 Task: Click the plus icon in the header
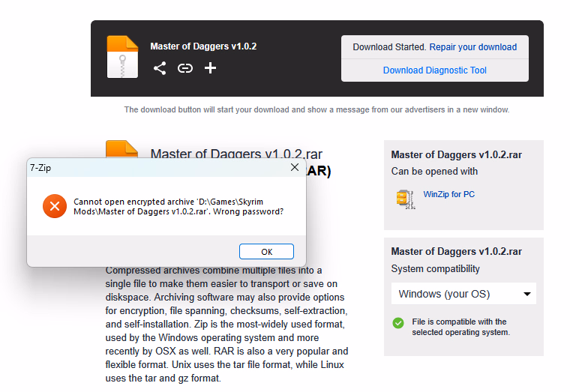211,68
